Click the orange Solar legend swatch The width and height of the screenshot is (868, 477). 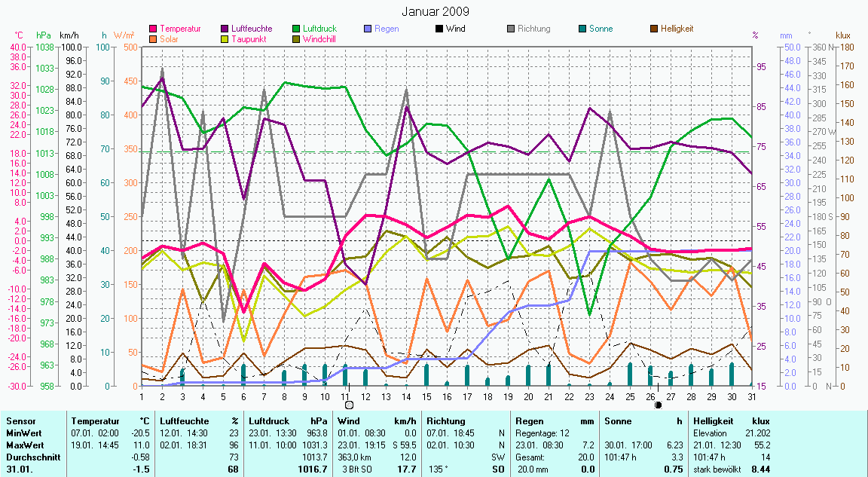pos(154,38)
